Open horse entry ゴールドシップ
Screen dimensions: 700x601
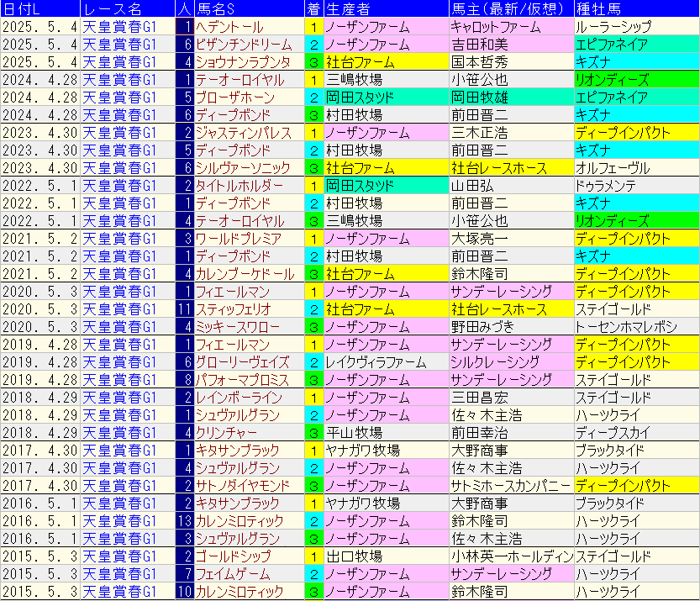(233, 556)
